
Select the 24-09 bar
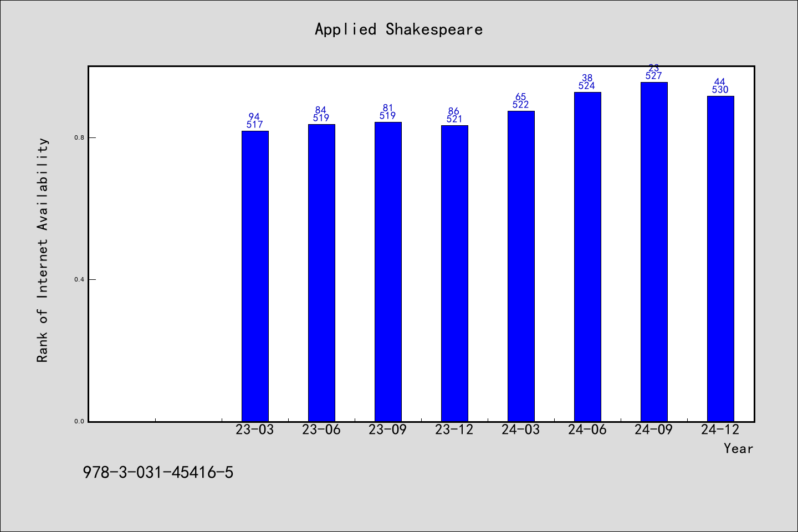click(x=654, y=252)
